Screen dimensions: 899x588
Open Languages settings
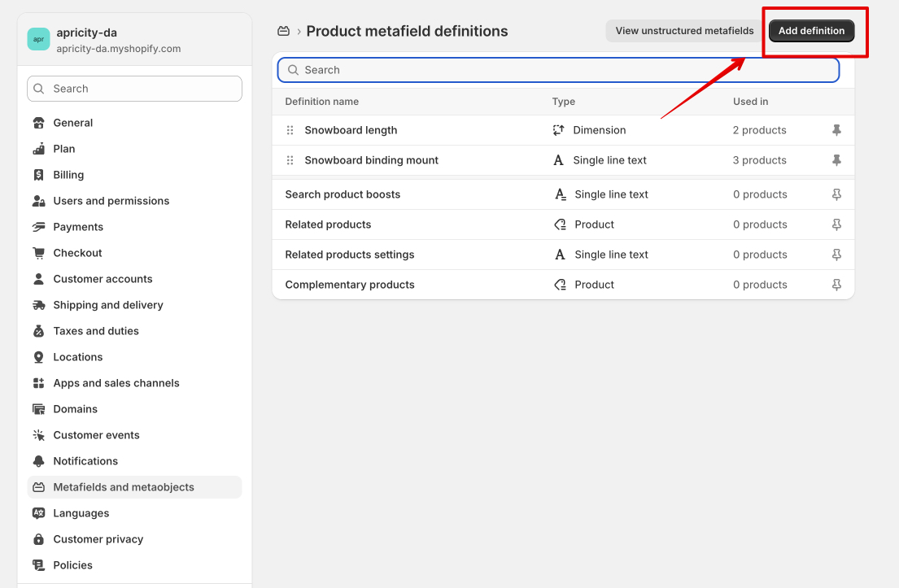click(x=81, y=513)
